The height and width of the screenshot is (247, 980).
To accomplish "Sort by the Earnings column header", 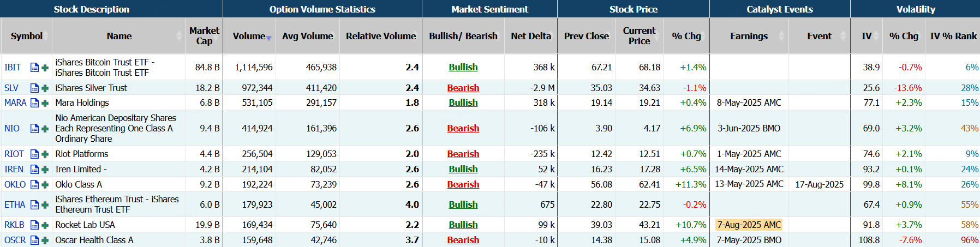I will coord(749,36).
